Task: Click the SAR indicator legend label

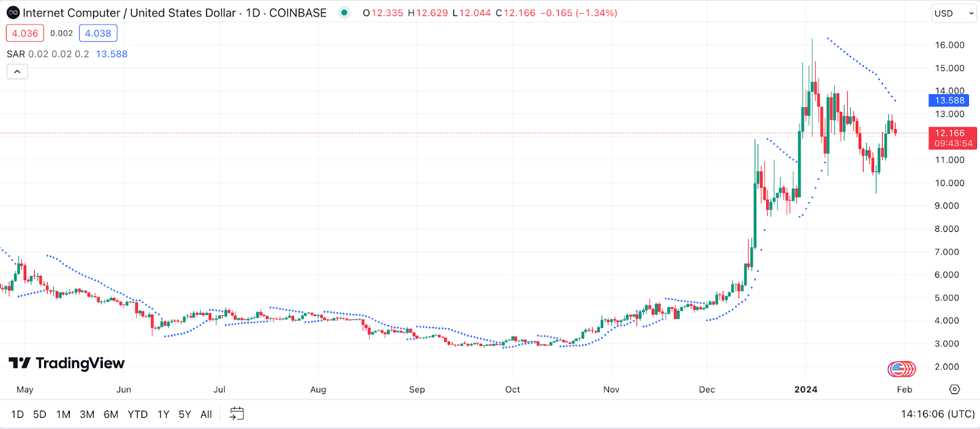Action: coord(16,54)
